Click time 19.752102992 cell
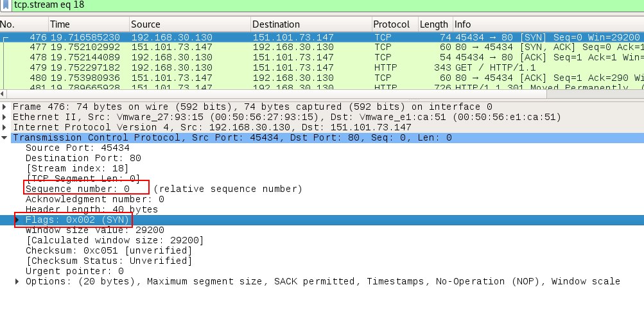The width and height of the screenshot is (644, 312). point(85,48)
